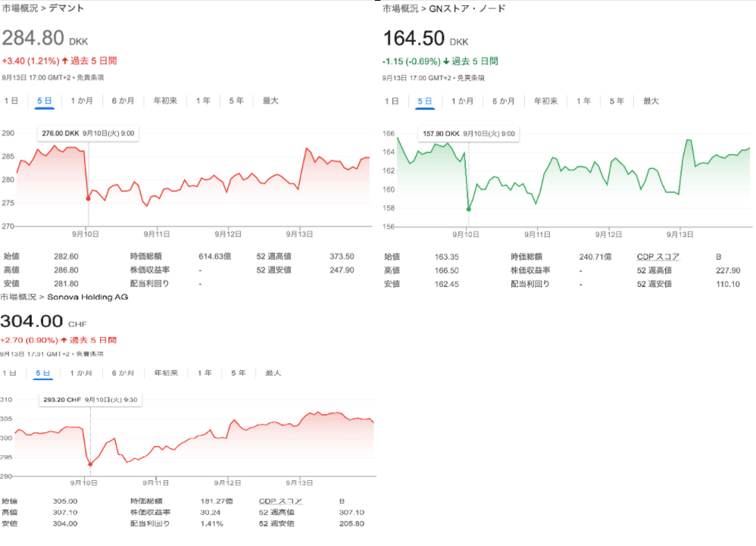
Task: Choose 年初来 tab for the Sonova chart
Action: (167, 373)
